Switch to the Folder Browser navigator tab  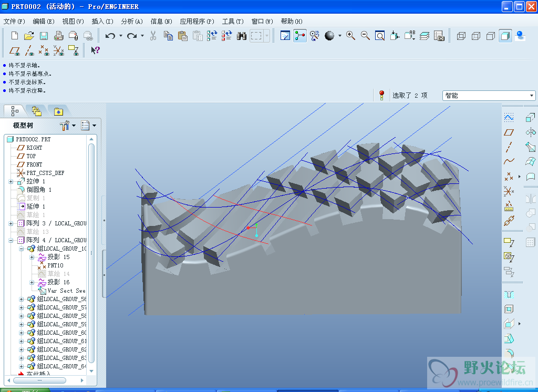pyautogui.click(x=37, y=111)
